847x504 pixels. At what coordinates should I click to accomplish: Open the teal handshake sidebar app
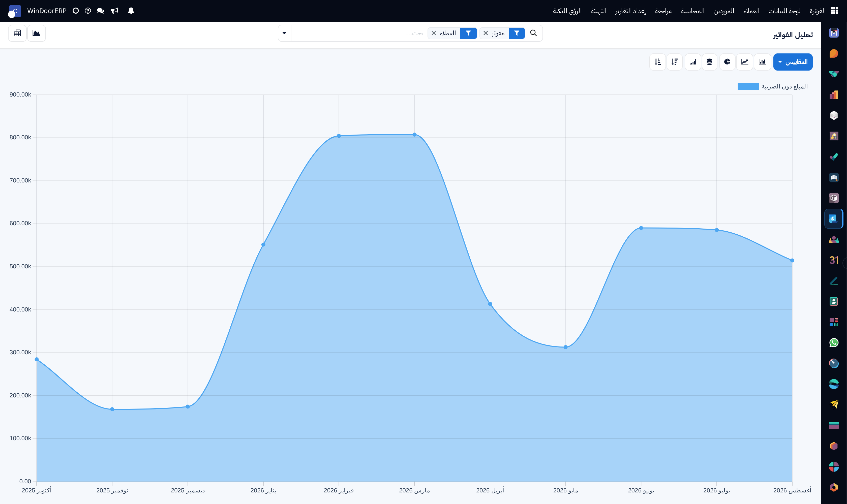coord(834,74)
